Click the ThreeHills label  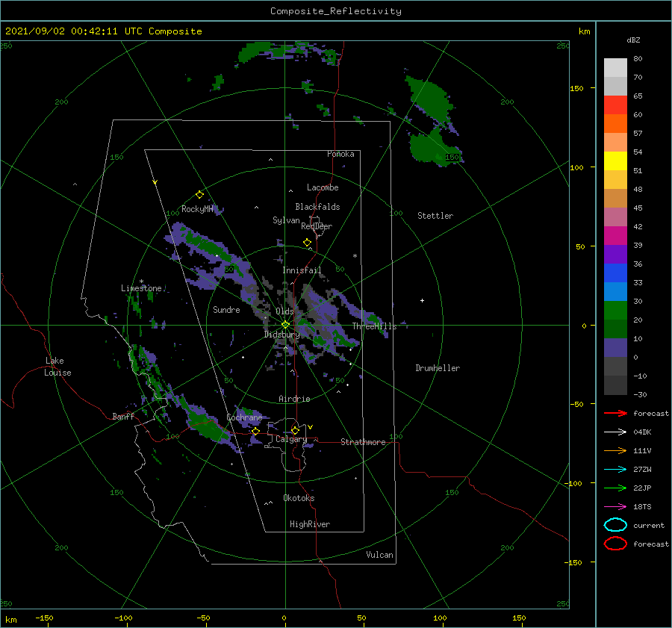click(x=375, y=326)
